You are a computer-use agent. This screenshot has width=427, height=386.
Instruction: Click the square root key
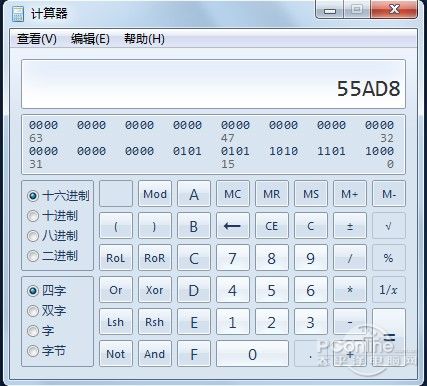pos(389,226)
